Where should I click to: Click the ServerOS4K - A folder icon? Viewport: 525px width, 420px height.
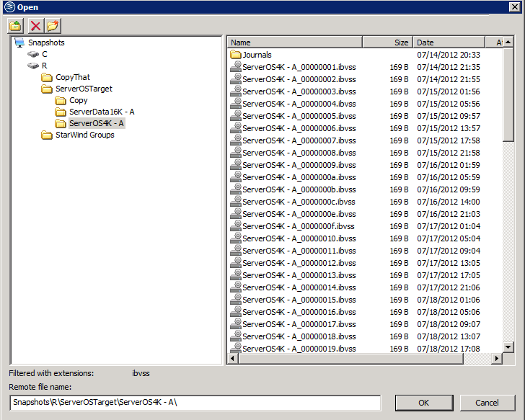pos(61,124)
